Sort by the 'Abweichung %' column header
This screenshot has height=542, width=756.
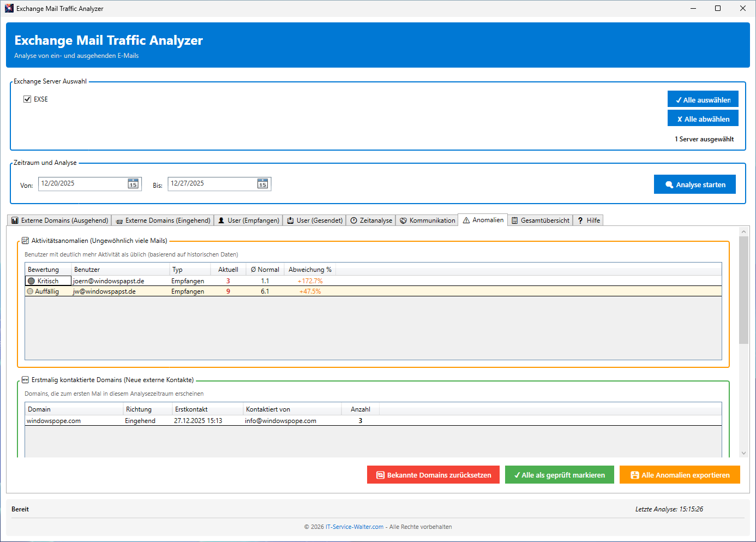click(309, 270)
